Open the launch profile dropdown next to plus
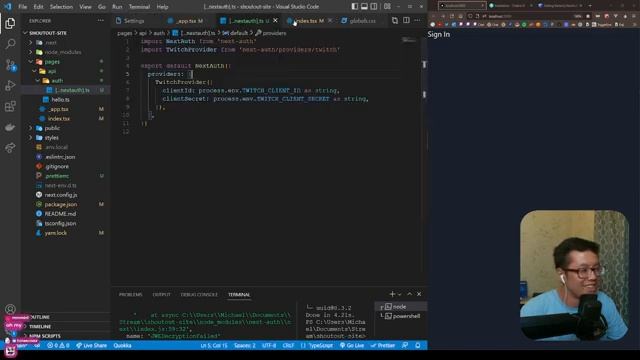640x360 pixels. (399, 294)
